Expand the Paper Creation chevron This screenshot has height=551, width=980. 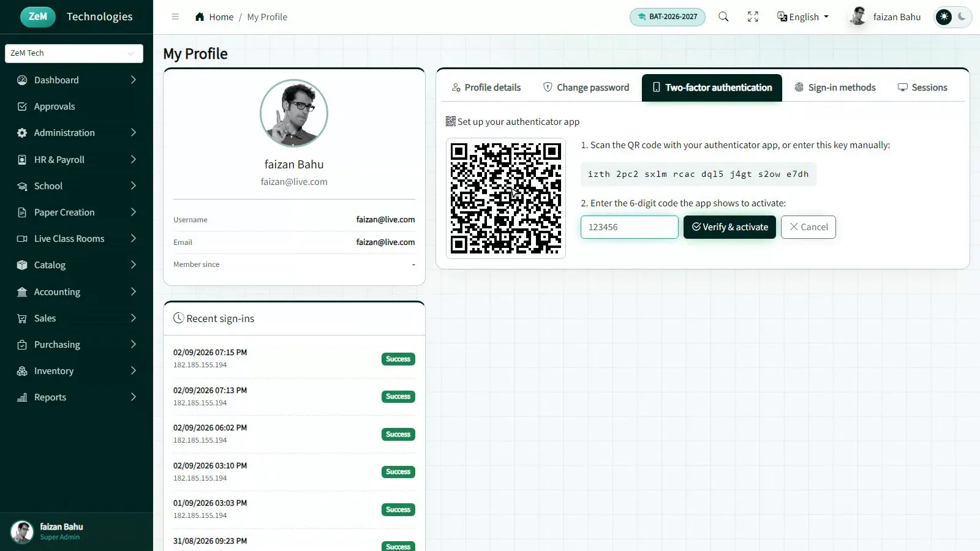(133, 212)
